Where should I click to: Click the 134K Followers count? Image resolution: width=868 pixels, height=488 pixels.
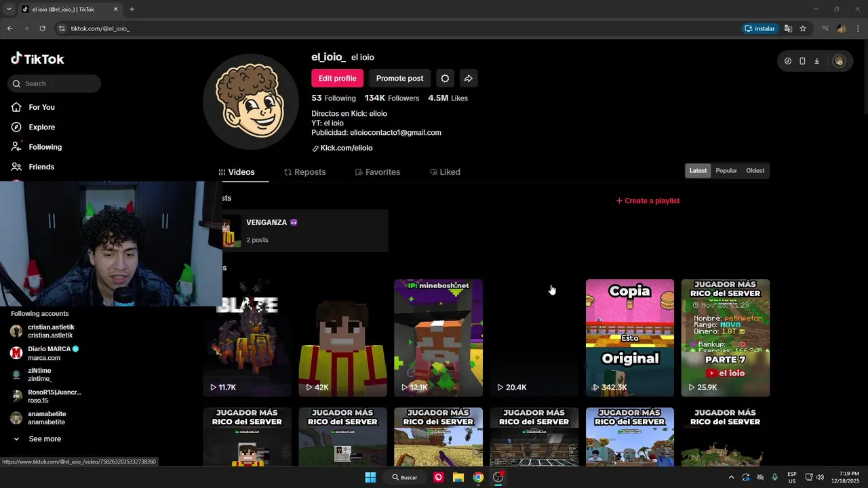pos(392,98)
